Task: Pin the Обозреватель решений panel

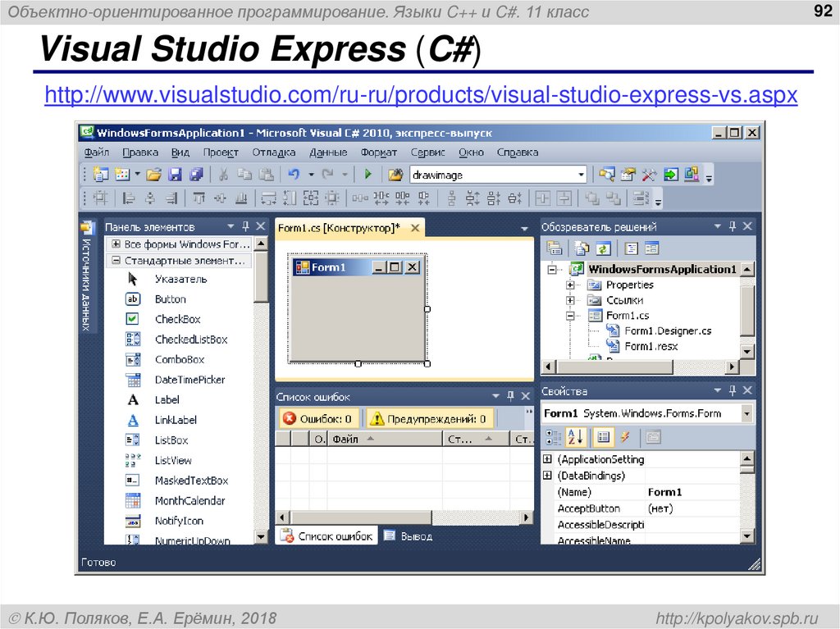Action: coord(733,226)
